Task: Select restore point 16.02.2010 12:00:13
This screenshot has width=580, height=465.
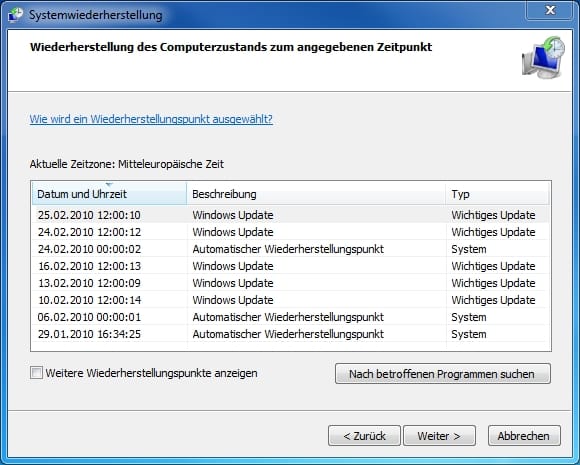Action: pos(290,266)
